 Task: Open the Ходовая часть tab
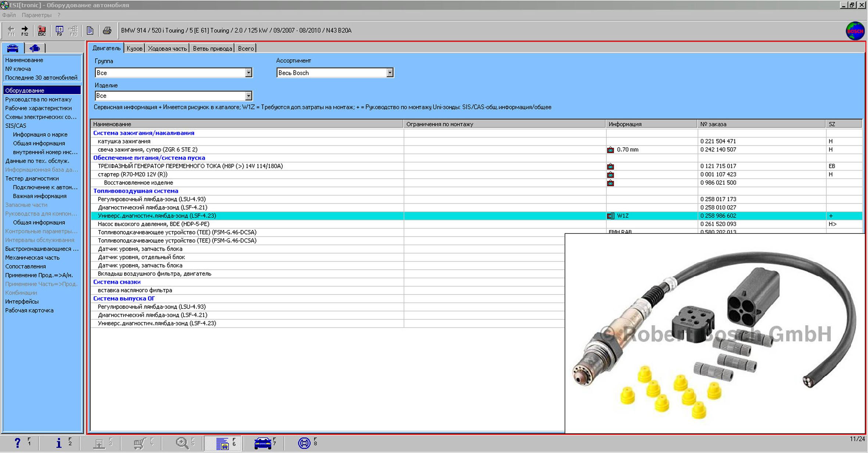tap(167, 48)
